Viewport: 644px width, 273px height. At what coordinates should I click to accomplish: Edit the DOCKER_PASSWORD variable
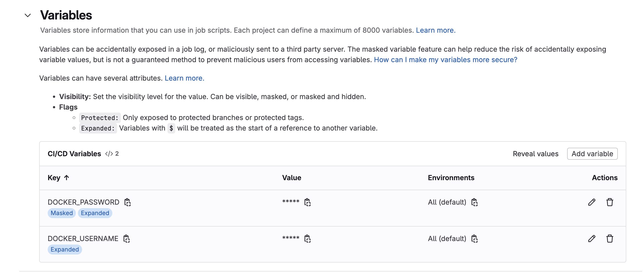(x=592, y=202)
